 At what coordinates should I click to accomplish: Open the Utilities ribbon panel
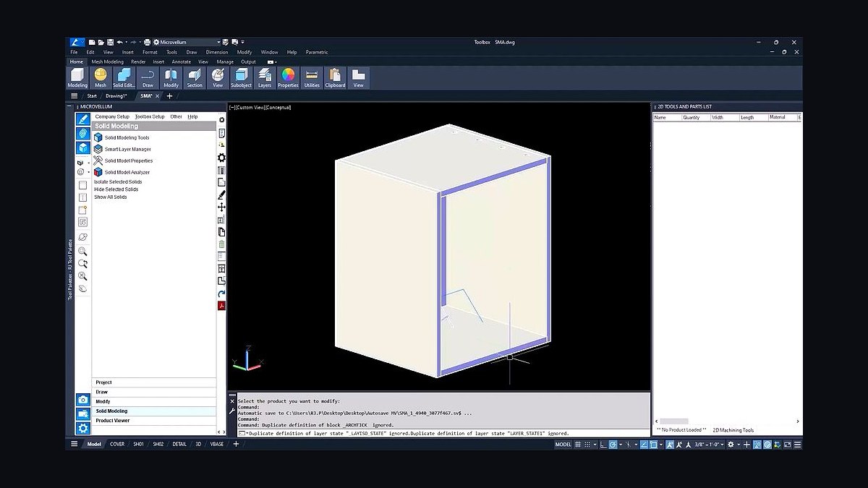[312, 77]
